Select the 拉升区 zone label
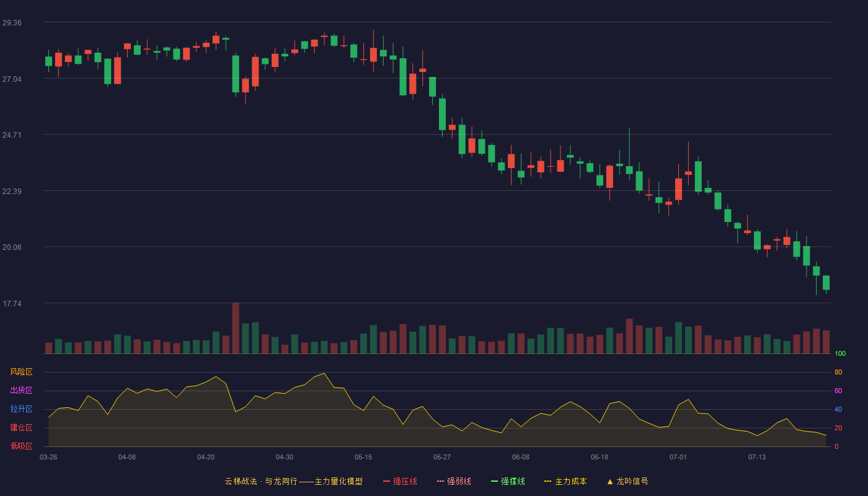The image size is (868, 496). (21, 409)
